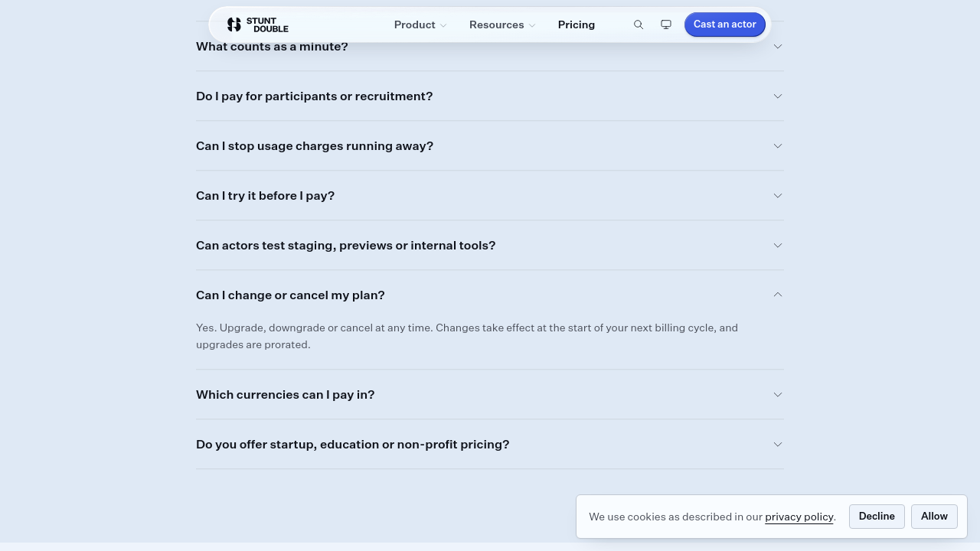Expand chevron for participants or recruitment question
Viewport: 980px width, 551px height.
(778, 96)
